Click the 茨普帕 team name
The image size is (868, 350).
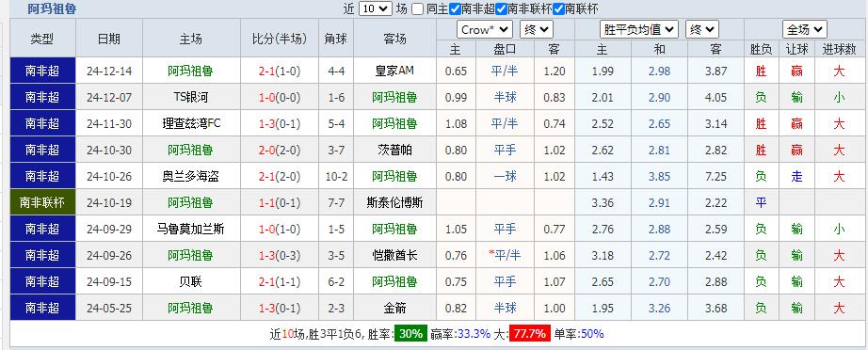click(394, 150)
